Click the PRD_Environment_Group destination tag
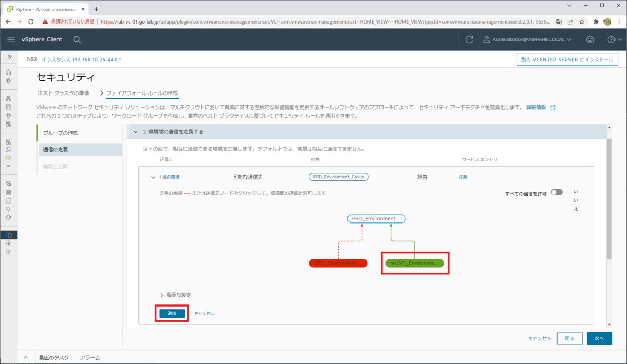The width and height of the screenshot is (627, 364). 339,177
